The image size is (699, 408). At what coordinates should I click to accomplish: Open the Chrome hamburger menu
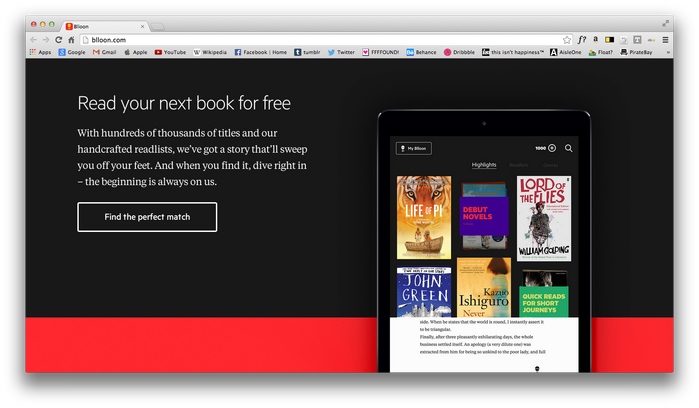[665, 40]
